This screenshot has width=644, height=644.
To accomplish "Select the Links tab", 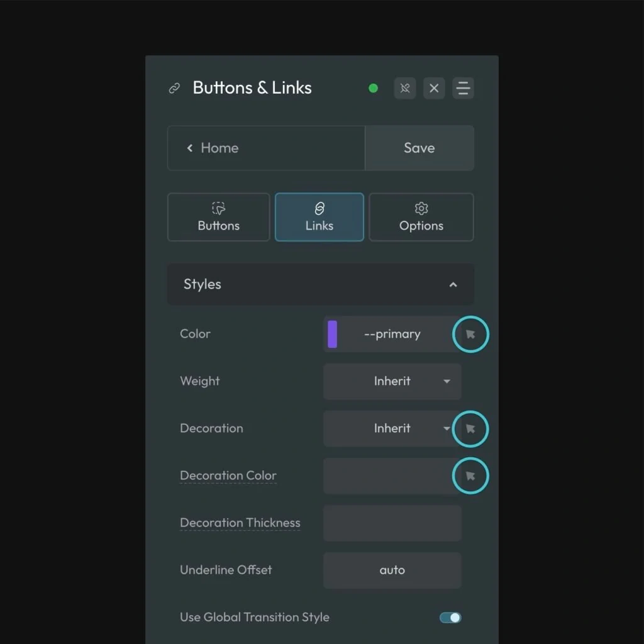I will pos(319,218).
